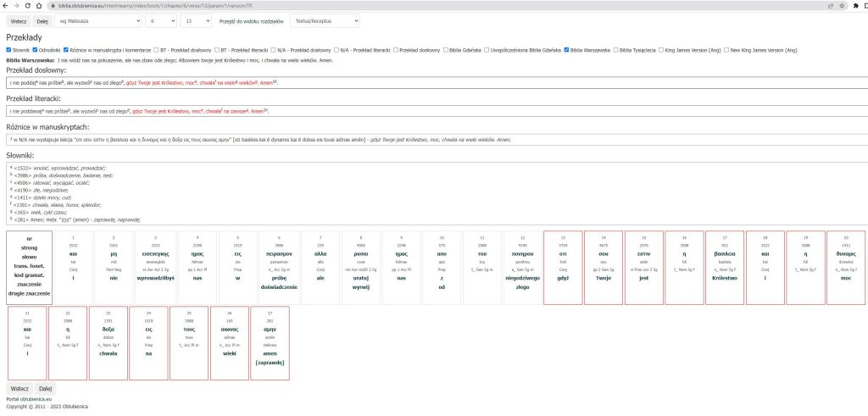Go to the browser home page icon
868x416 pixels.
[x=37, y=5]
